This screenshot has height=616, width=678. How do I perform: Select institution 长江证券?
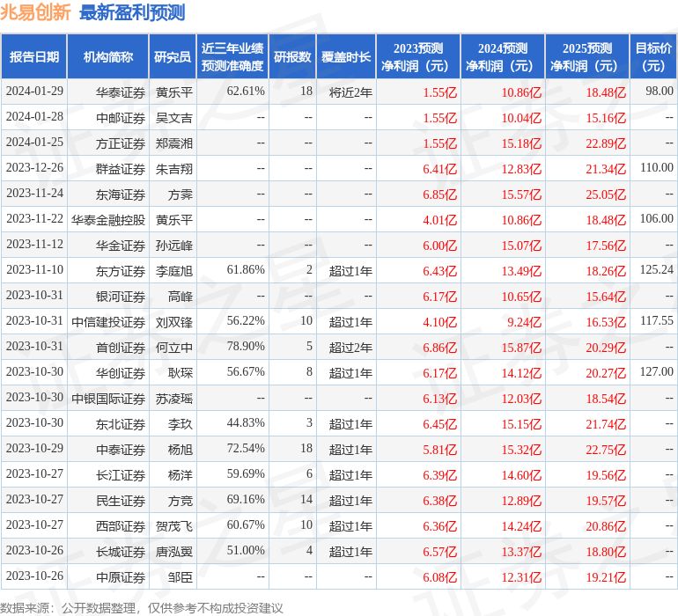[121, 474]
